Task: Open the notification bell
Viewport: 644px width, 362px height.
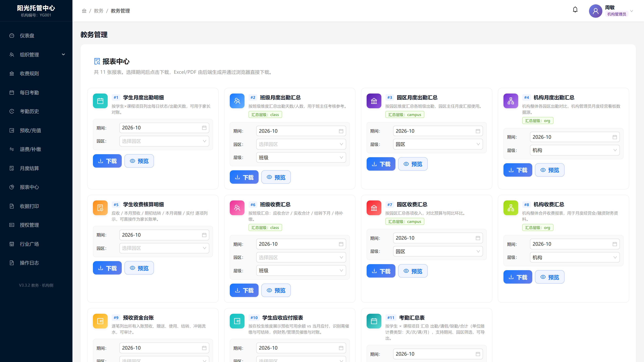Action: coord(575,10)
